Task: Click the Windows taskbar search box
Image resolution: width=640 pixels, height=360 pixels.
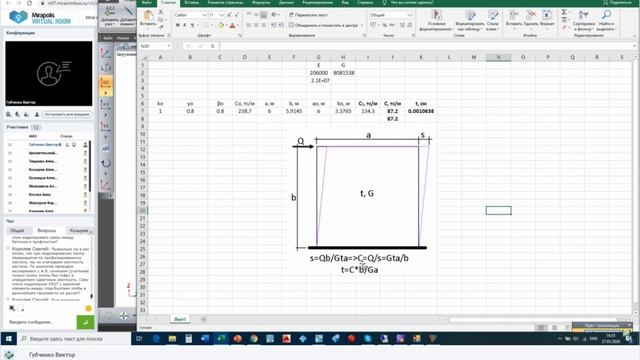Action: click(x=74, y=339)
